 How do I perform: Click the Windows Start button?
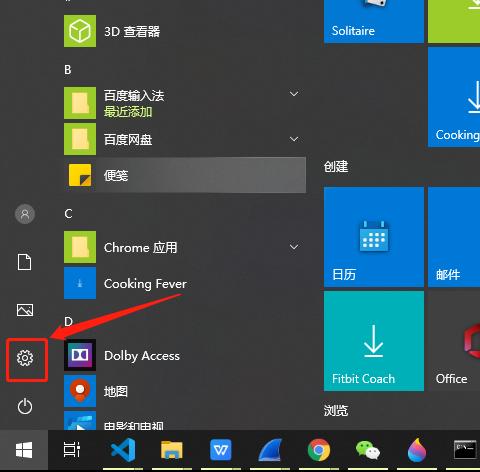click(24, 450)
